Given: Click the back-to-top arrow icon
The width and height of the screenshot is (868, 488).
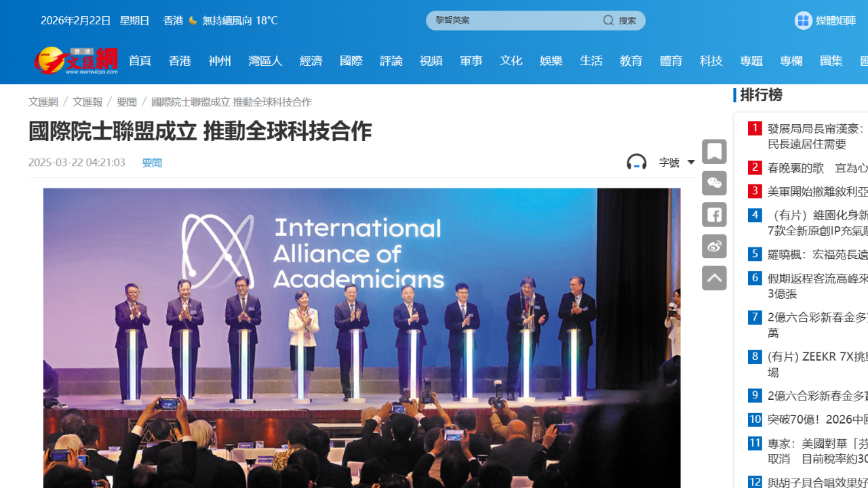Looking at the screenshot, I should pyautogui.click(x=714, y=278).
